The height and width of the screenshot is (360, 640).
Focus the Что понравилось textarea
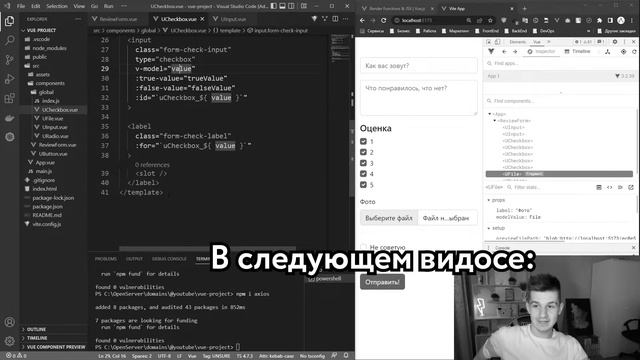(419, 98)
